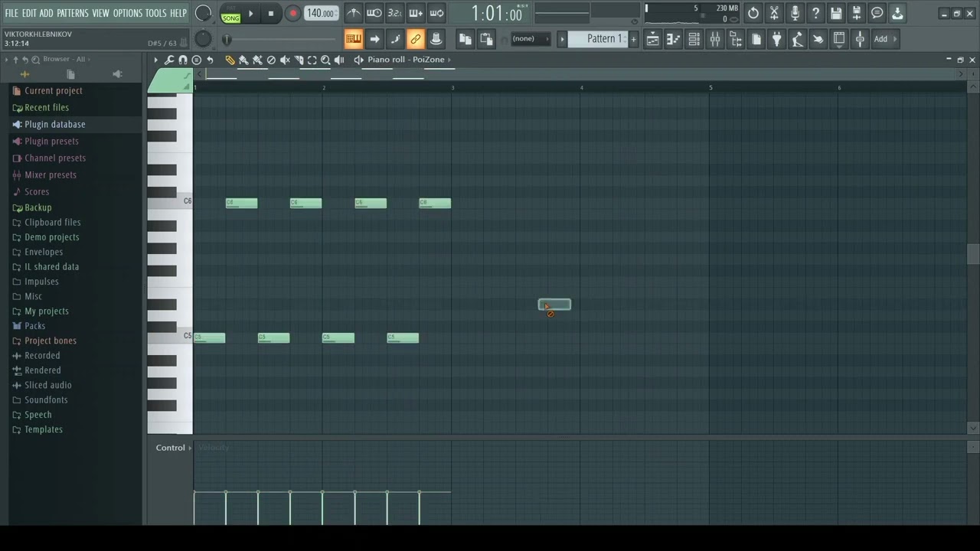980x551 pixels.
Task: Click the red Record button
Action: pos(292,14)
